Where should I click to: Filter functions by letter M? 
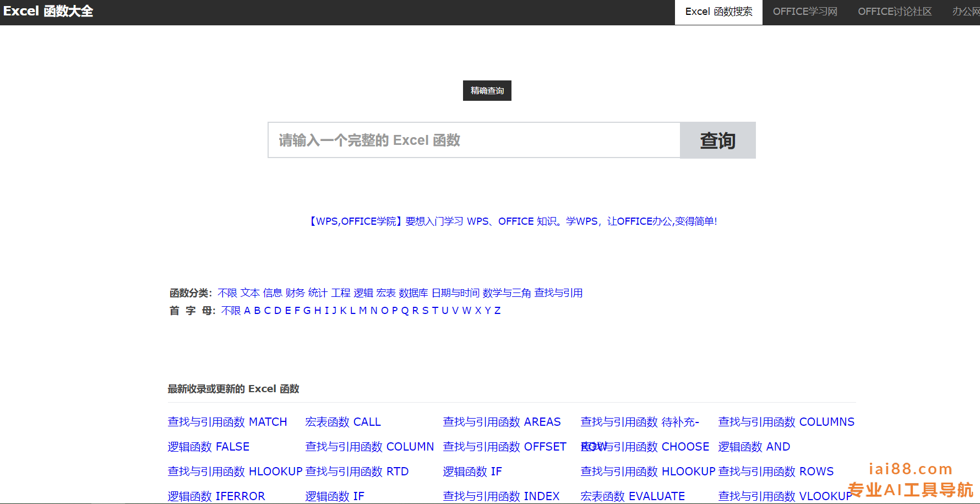pyautogui.click(x=363, y=311)
